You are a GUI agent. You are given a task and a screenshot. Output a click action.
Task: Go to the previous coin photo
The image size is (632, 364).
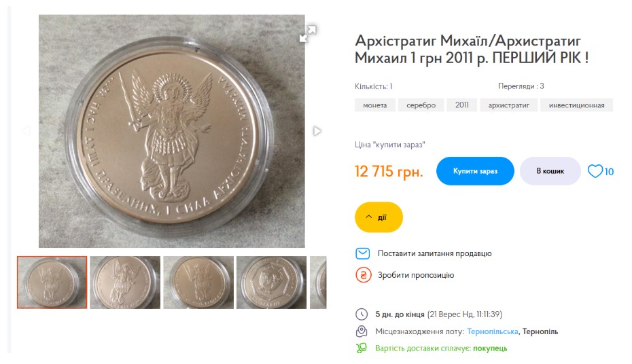(26, 131)
